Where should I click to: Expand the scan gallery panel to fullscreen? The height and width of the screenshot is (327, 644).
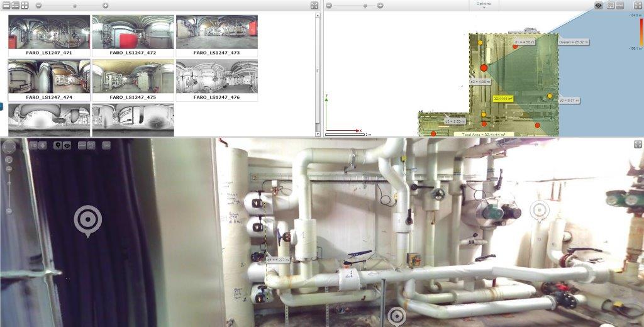(x=314, y=5)
